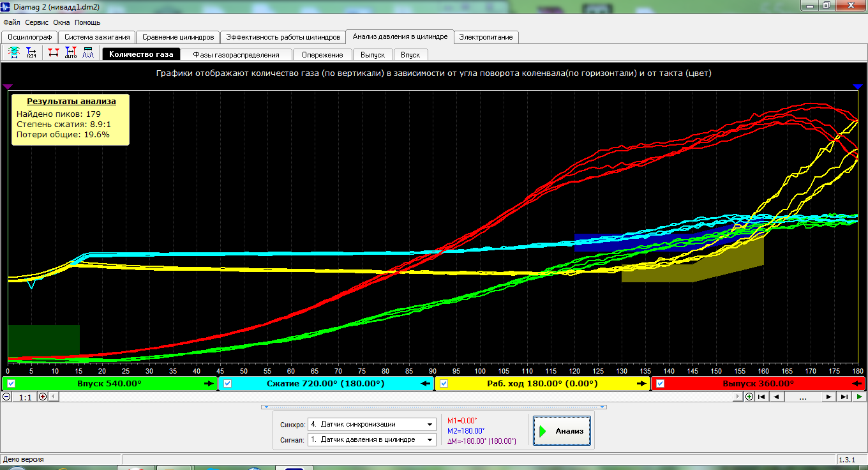Step forward one frame navigation button

828,397
